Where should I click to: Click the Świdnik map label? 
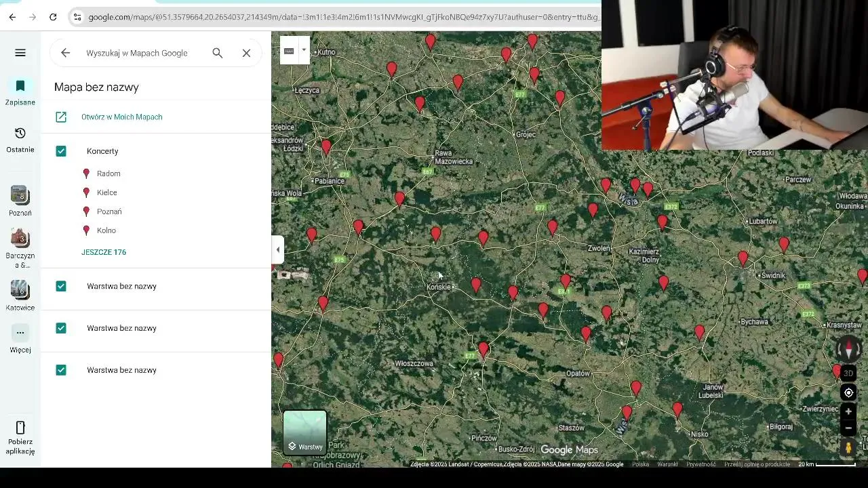pyautogui.click(x=773, y=276)
